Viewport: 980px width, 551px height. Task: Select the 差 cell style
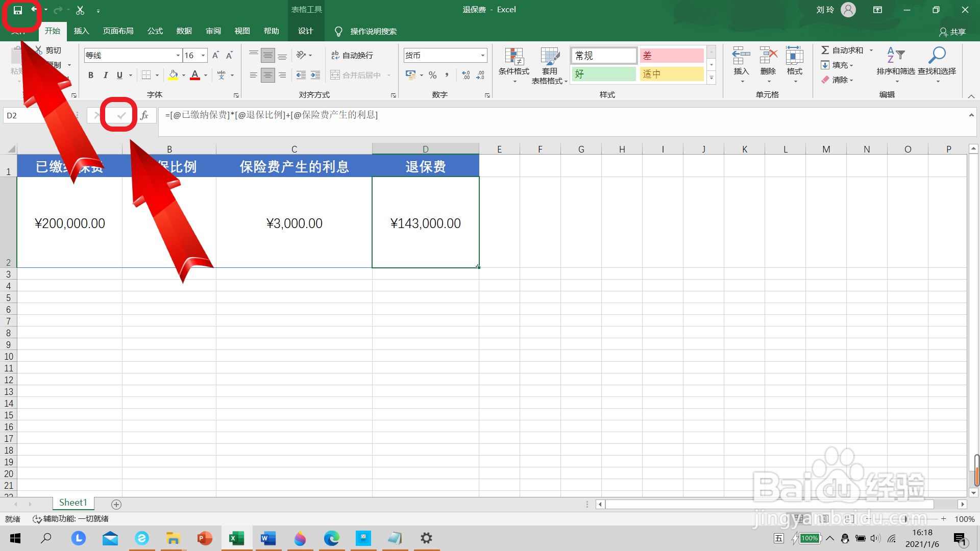(672, 56)
